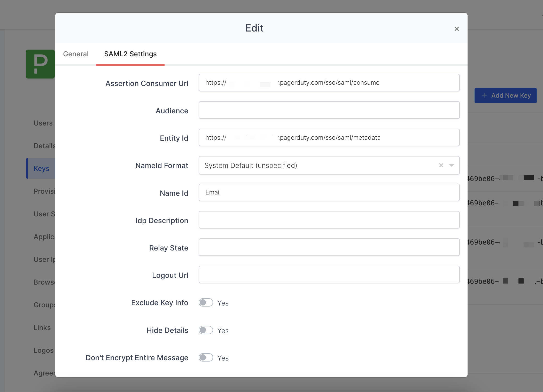Click the Entity Id input field
The image size is (543, 392).
(329, 138)
